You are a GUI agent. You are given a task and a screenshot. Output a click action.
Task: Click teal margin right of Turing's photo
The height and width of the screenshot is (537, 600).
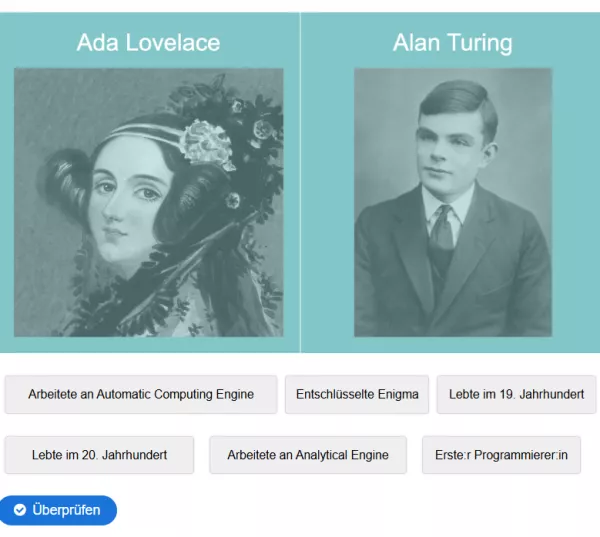(575, 200)
